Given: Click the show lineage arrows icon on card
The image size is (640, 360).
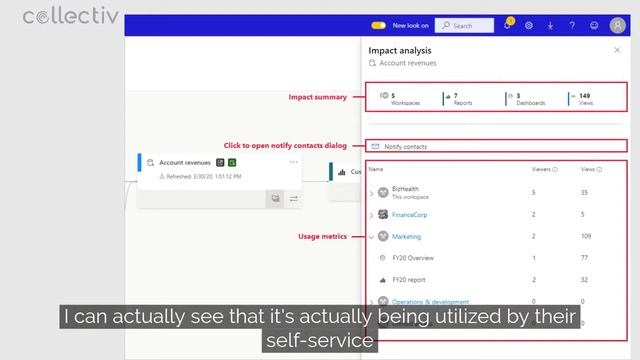Looking at the screenshot, I should [293, 199].
